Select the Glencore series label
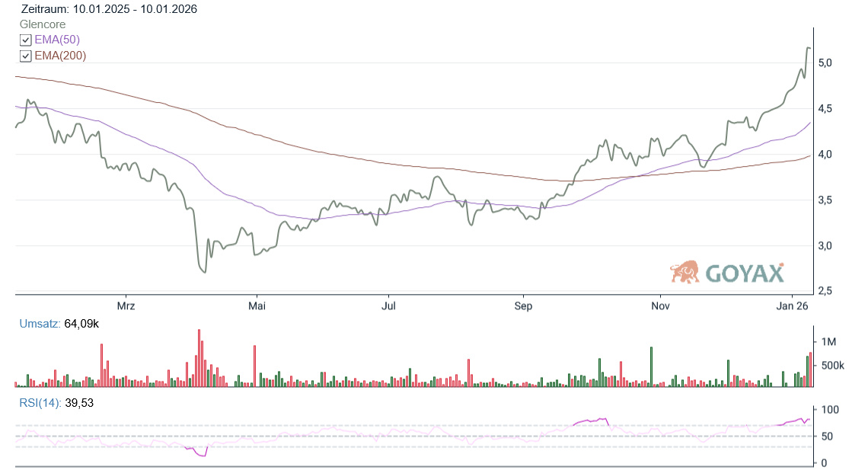The image size is (868, 470). (x=43, y=24)
